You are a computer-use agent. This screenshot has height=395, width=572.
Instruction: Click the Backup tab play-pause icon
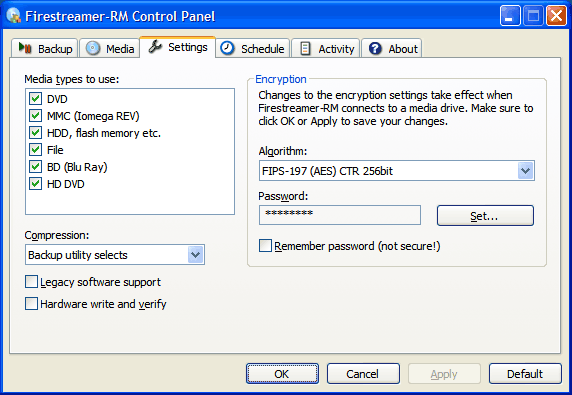click(x=25, y=48)
